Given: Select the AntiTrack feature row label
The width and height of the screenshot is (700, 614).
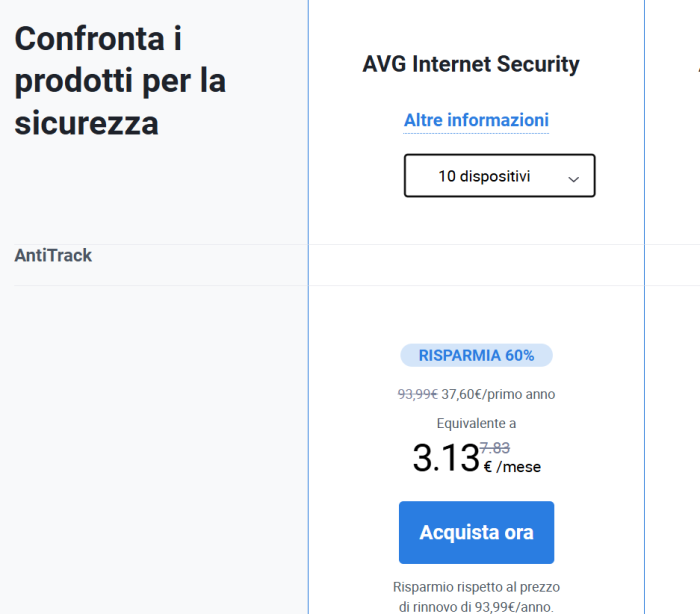Looking at the screenshot, I should [53, 256].
